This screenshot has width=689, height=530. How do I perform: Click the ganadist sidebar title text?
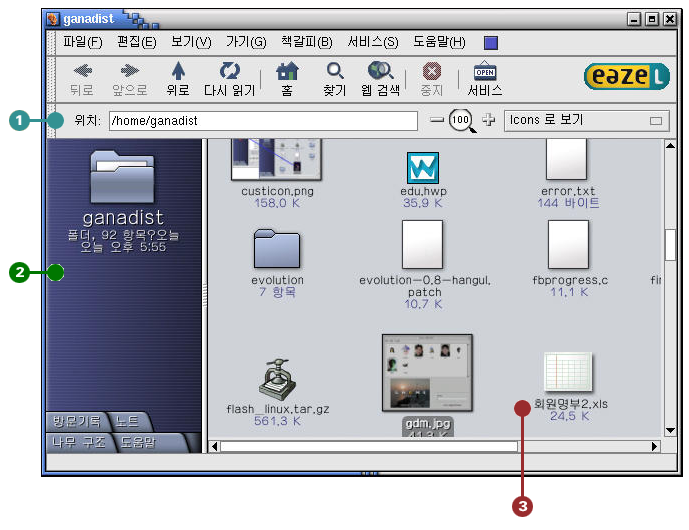pyautogui.click(x=123, y=218)
